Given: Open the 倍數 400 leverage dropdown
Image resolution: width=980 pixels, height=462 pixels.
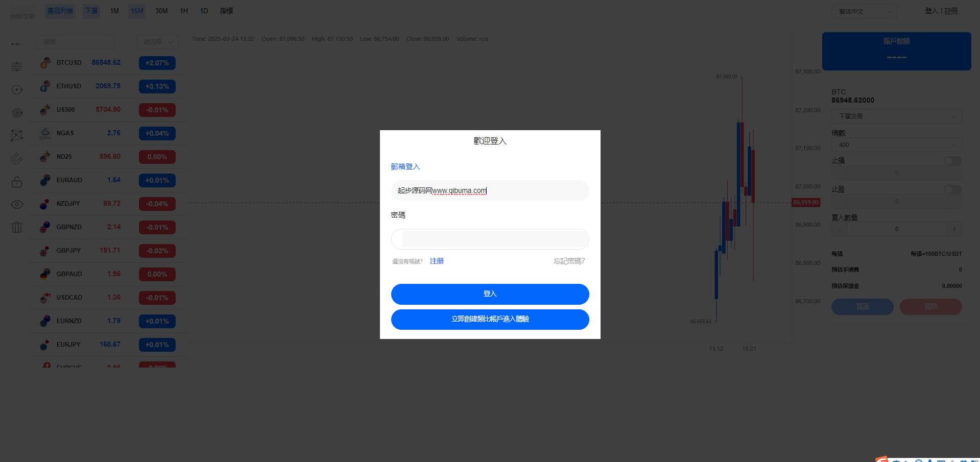Looking at the screenshot, I should point(896,145).
